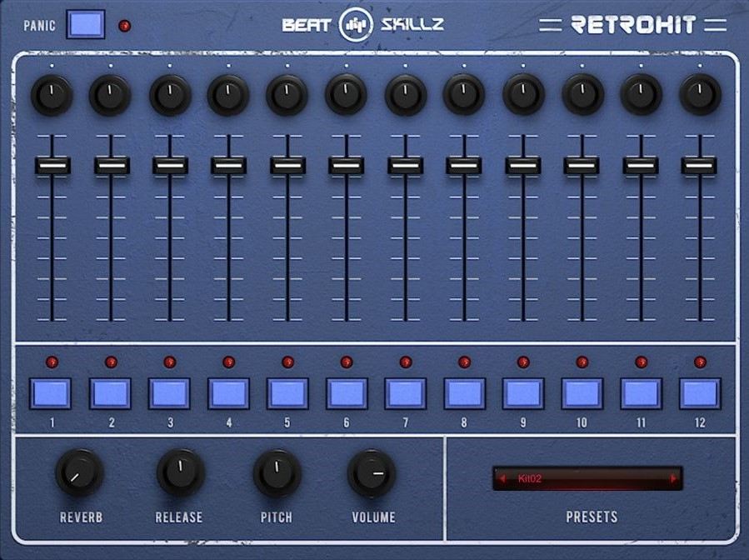749x560 pixels.
Task: Click the RetroHit title logo
Action: pos(633,25)
